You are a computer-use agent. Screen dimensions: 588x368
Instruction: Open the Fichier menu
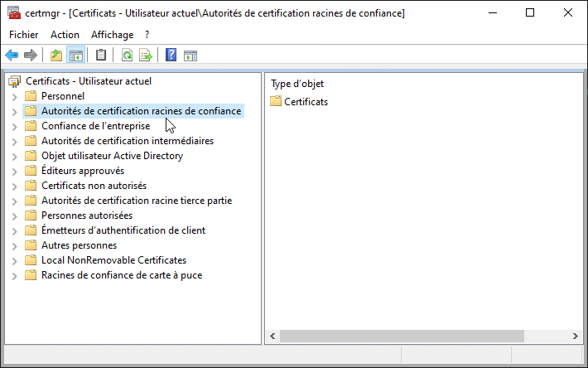click(x=23, y=34)
